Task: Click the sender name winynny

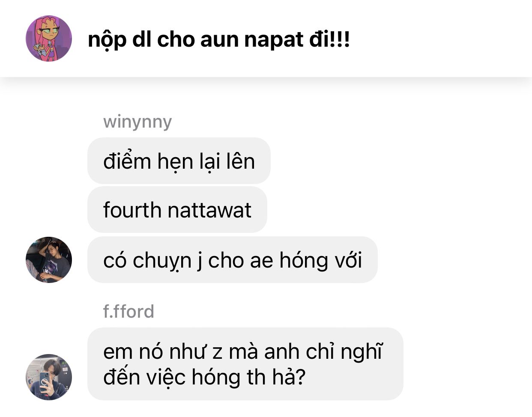Action: pos(137,122)
